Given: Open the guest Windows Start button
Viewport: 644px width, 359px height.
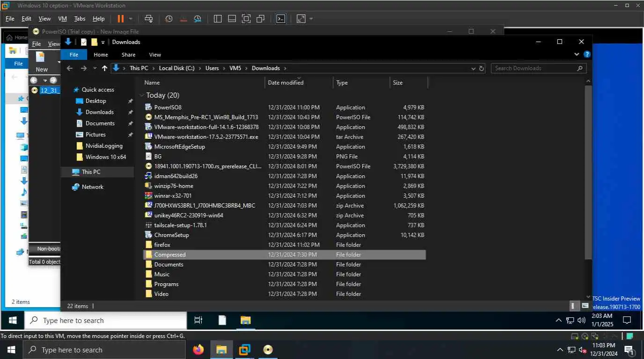Looking at the screenshot, I should (13, 320).
